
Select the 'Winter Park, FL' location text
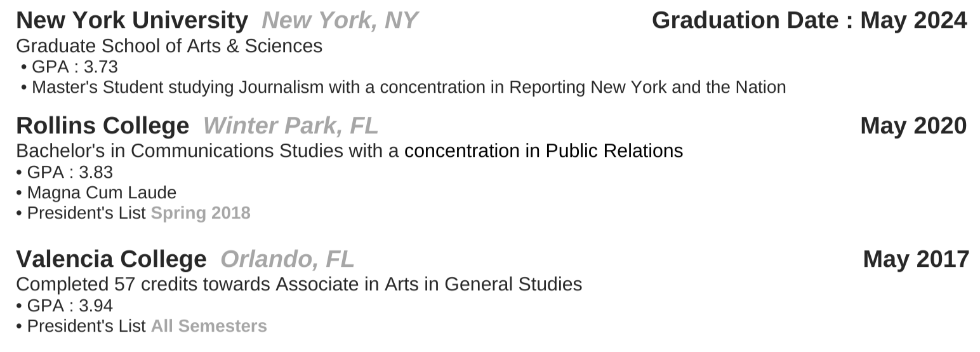coord(290,125)
